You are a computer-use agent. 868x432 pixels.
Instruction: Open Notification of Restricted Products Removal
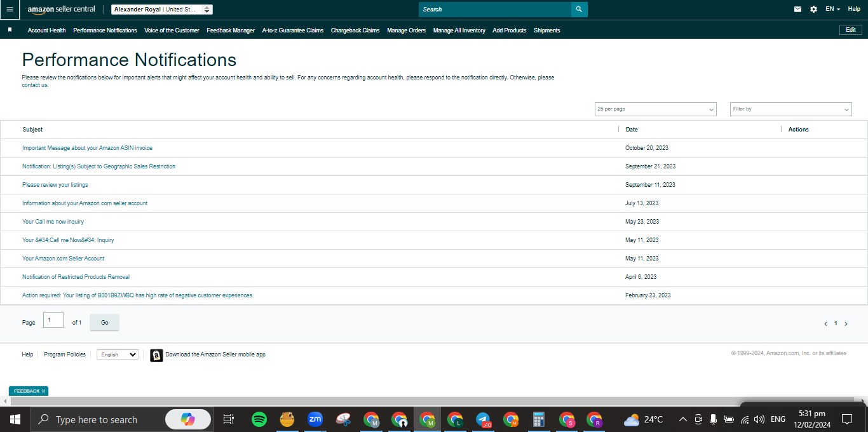click(76, 277)
